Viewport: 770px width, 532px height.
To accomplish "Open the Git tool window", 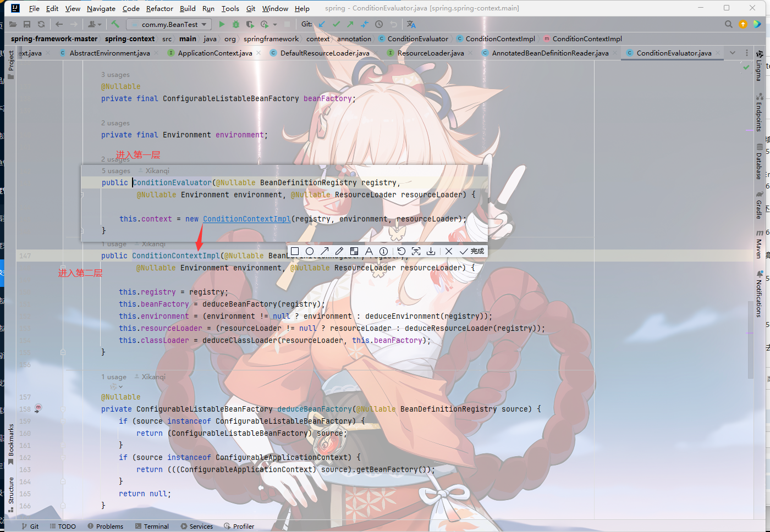I will [30, 526].
